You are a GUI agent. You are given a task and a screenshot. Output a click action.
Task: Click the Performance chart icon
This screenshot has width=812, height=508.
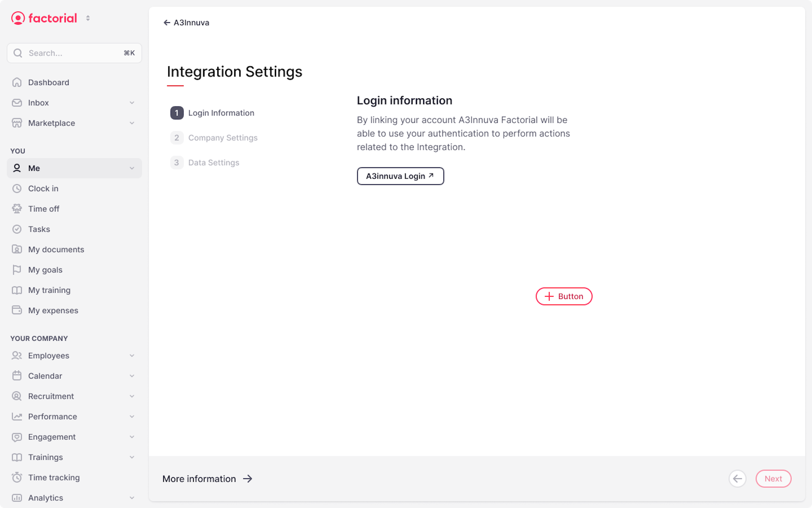click(17, 416)
